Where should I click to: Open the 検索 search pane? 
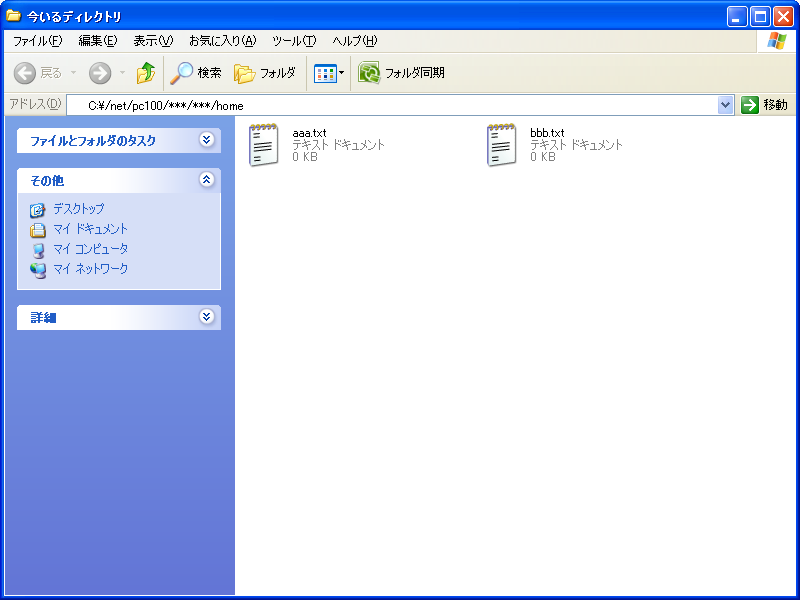(x=195, y=73)
